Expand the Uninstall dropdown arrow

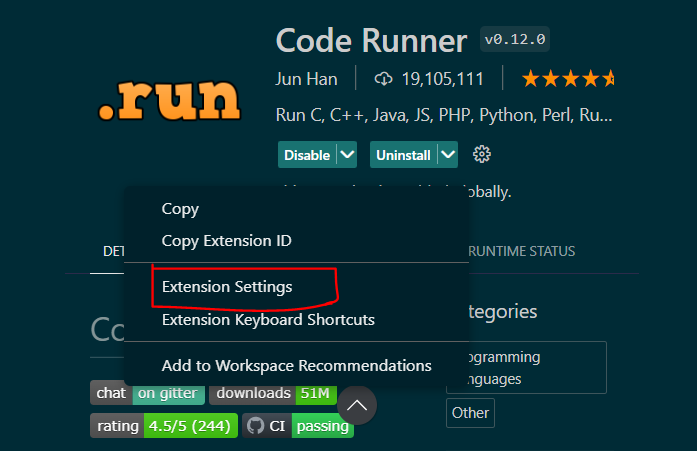click(448, 155)
